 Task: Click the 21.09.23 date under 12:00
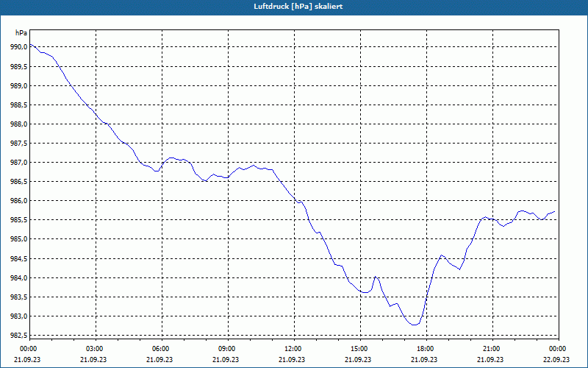[x=292, y=359]
